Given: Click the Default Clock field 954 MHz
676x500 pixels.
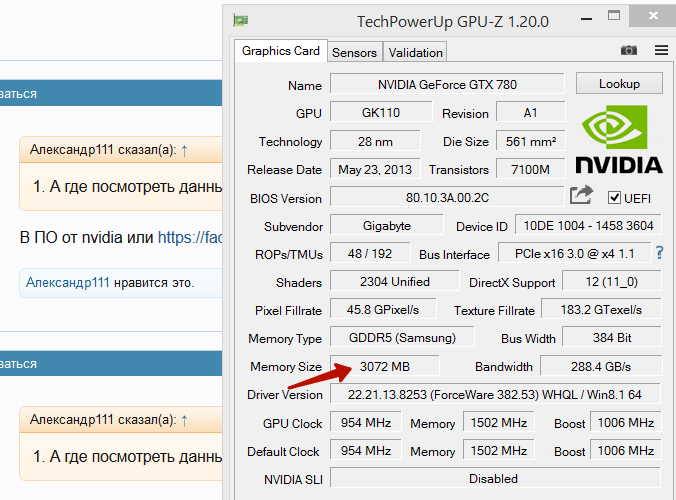Looking at the screenshot, I should point(366,450).
